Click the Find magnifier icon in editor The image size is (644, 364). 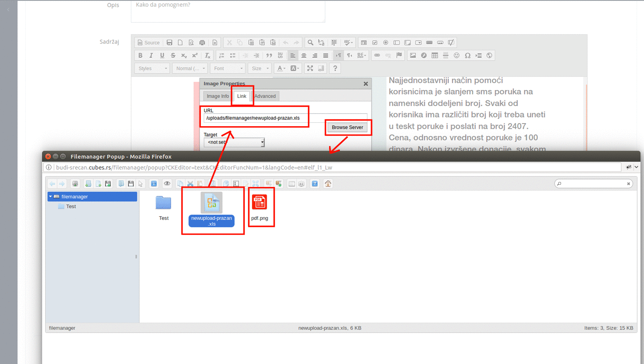point(310,43)
